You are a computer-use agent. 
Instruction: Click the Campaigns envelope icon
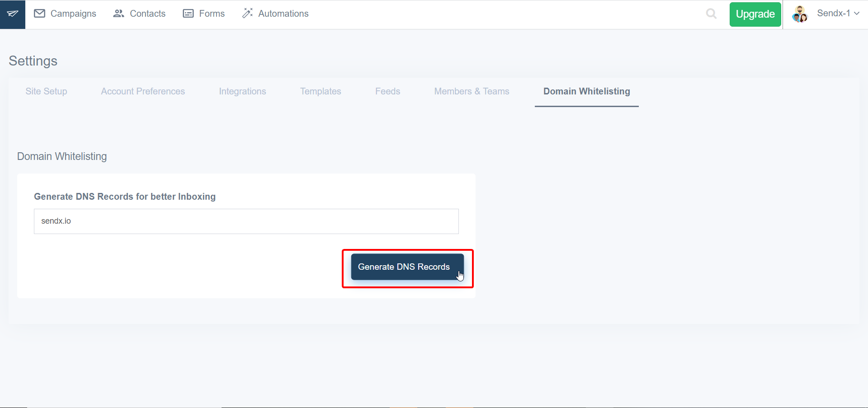[x=40, y=14]
